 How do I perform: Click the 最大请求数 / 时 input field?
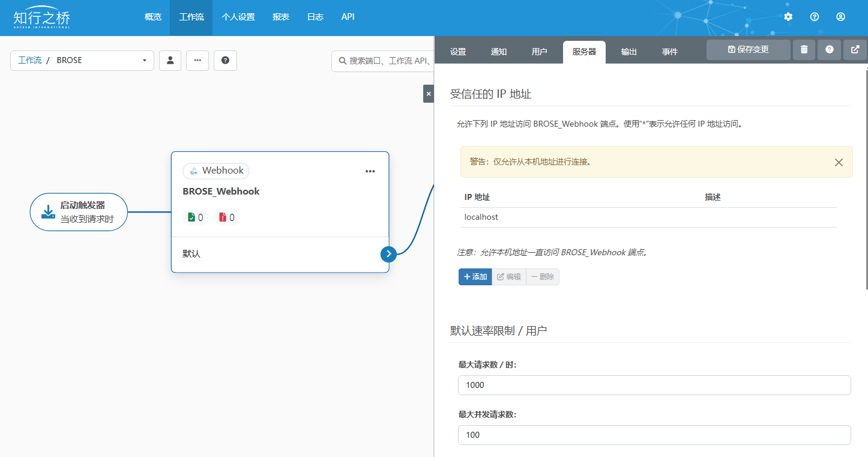click(654, 385)
